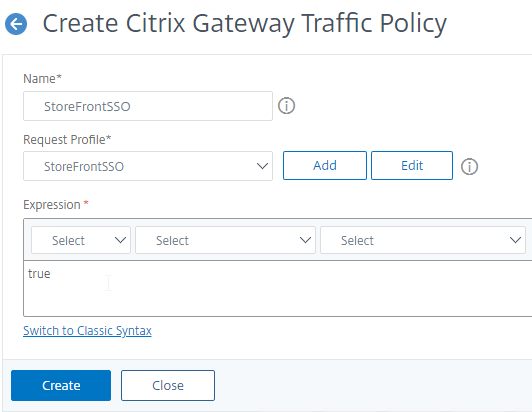Screen dimensions: 532x412
Task: Show info tooltip for the Name field
Action: [x=286, y=106]
